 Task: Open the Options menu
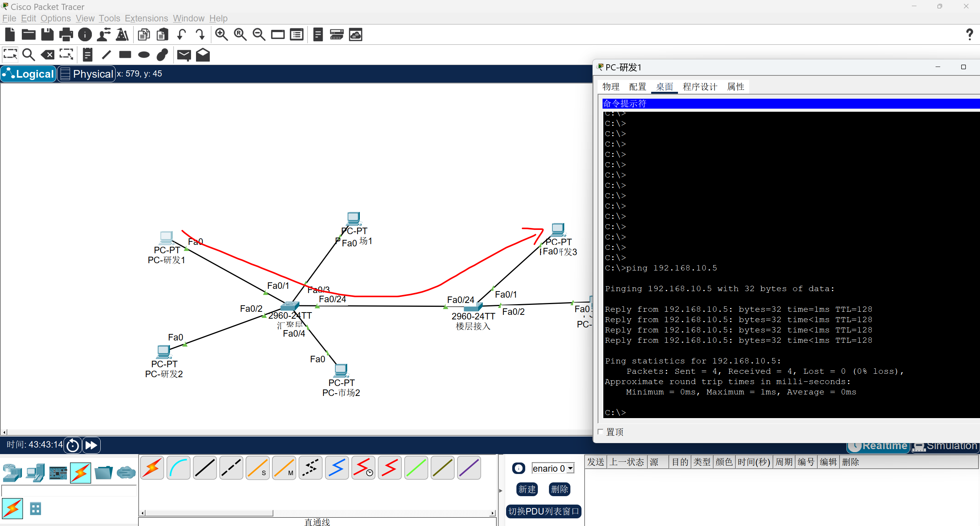(56, 18)
